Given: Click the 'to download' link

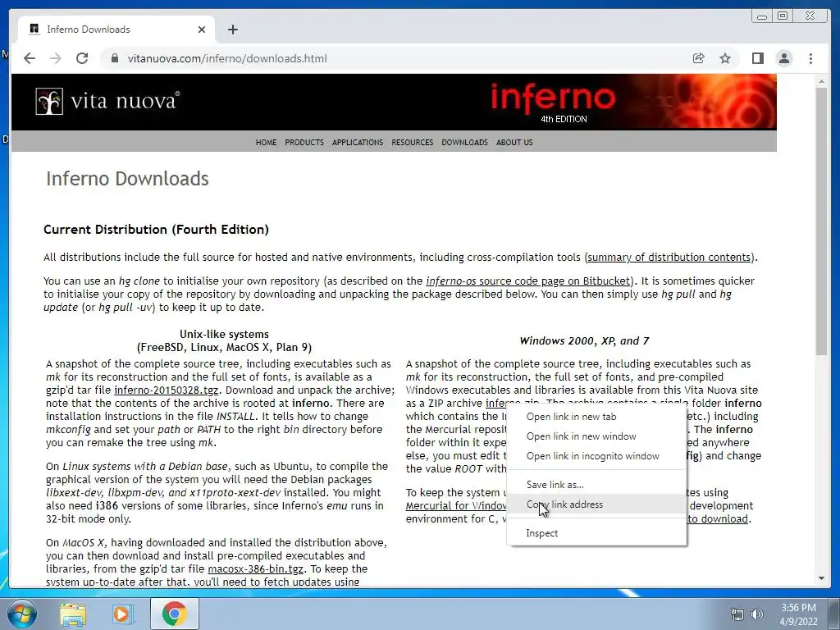Looking at the screenshot, I should click(717, 519).
